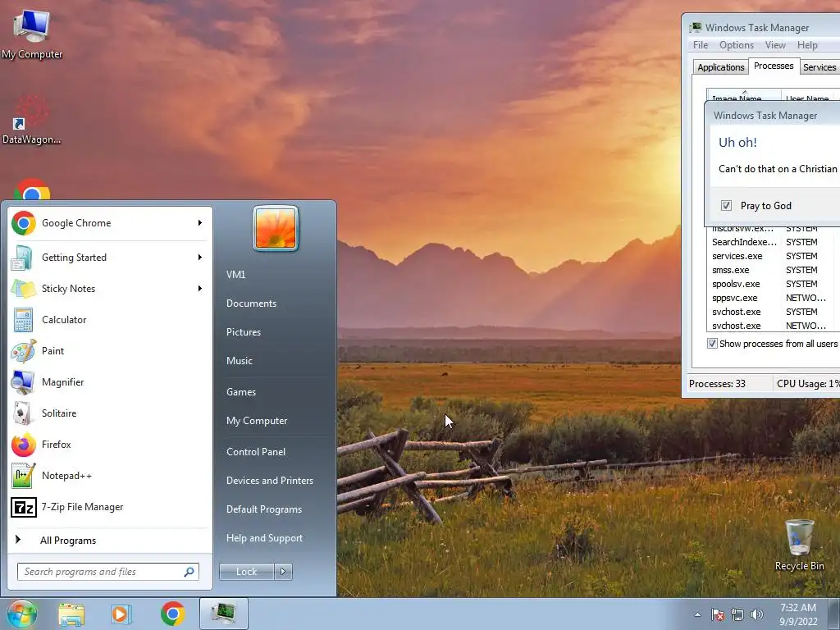Open the volume speaker tray icon
Viewport: 840px width, 630px height.
pos(757,614)
